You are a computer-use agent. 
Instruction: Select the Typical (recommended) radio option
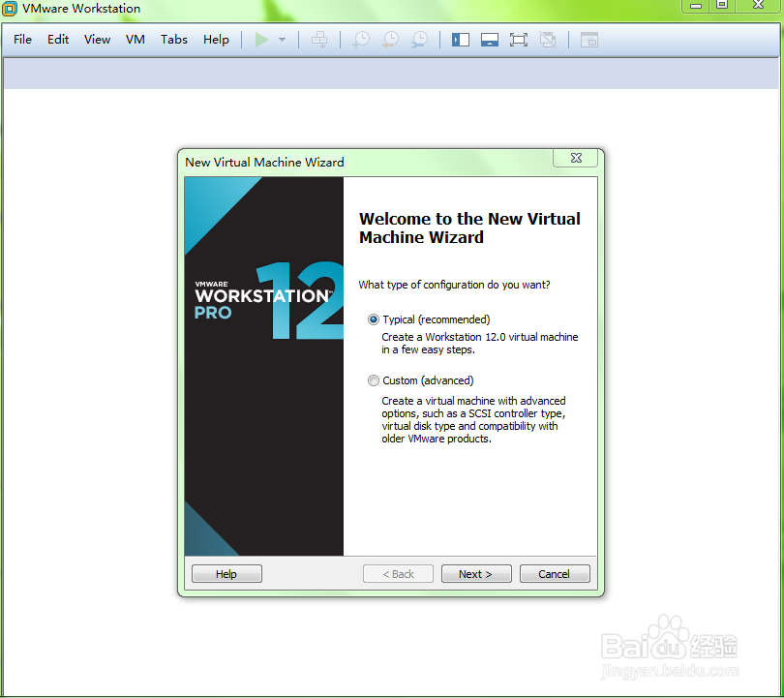(373, 319)
